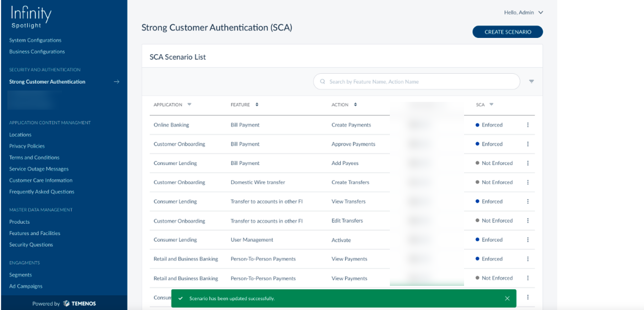Open System Configurations in the sidebar
This screenshot has height=310, width=644.
pyautogui.click(x=35, y=40)
